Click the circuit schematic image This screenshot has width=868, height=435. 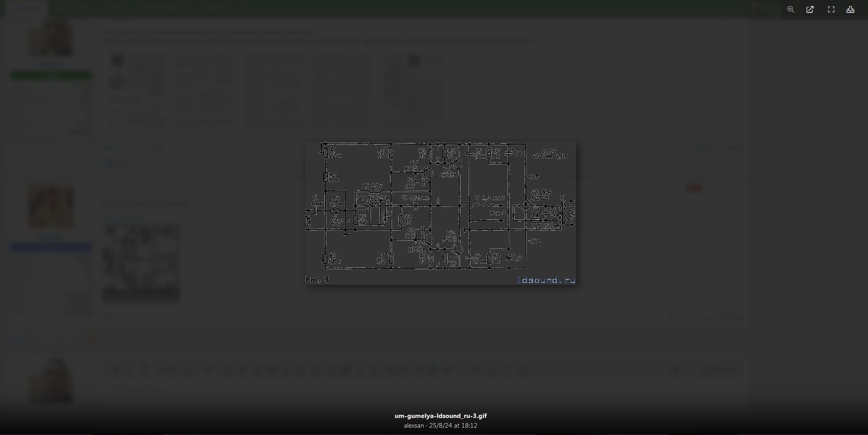pyautogui.click(x=441, y=213)
